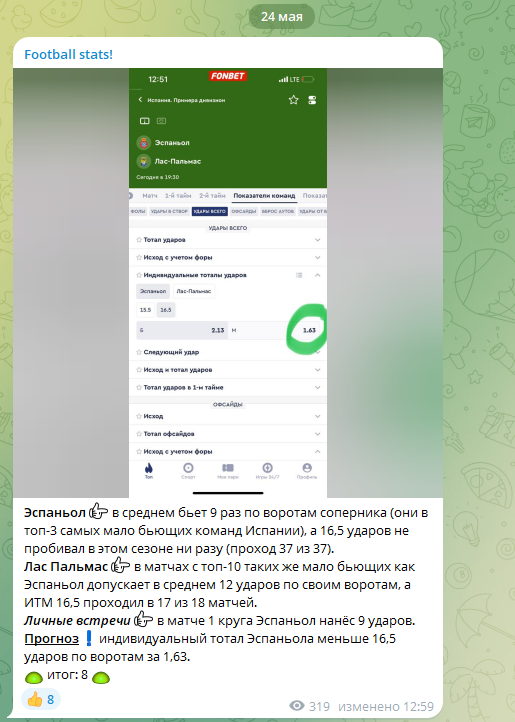Click the Лас-Пальмас team crest icon
The height and width of the screenshot is (722, 515).
pyautogui.click(x=144, y=161)
